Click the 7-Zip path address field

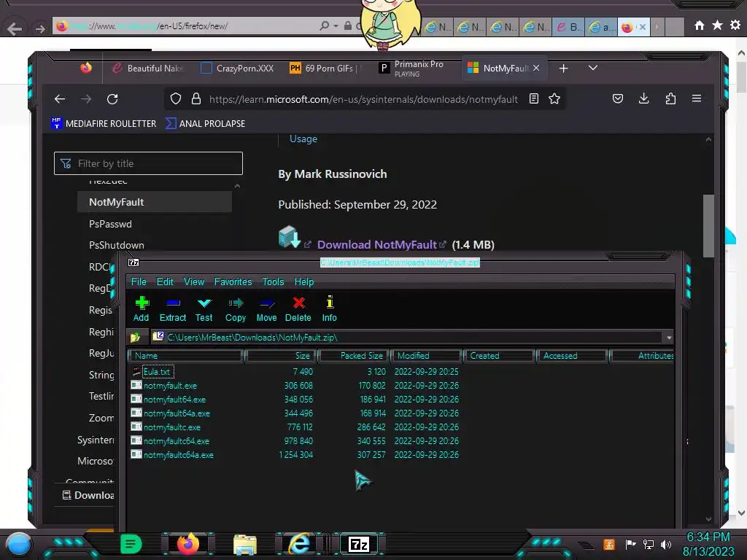pyautogui.click(x=413, y=338)
